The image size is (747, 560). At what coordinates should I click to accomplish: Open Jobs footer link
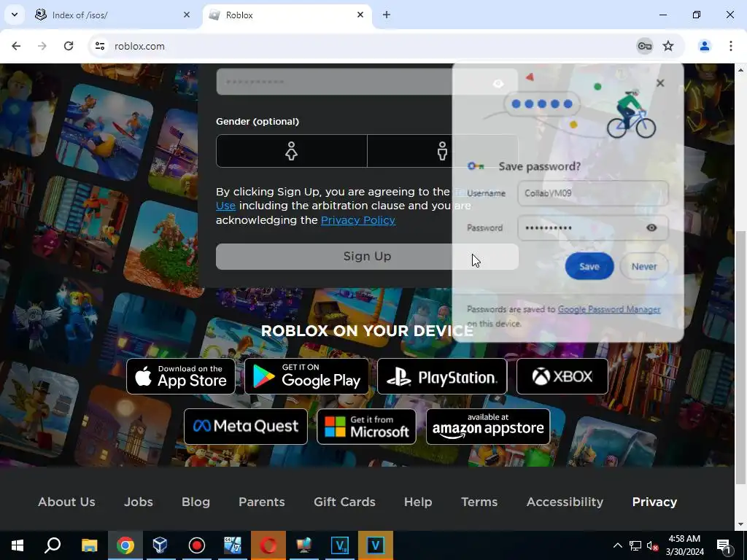(138, 502)
